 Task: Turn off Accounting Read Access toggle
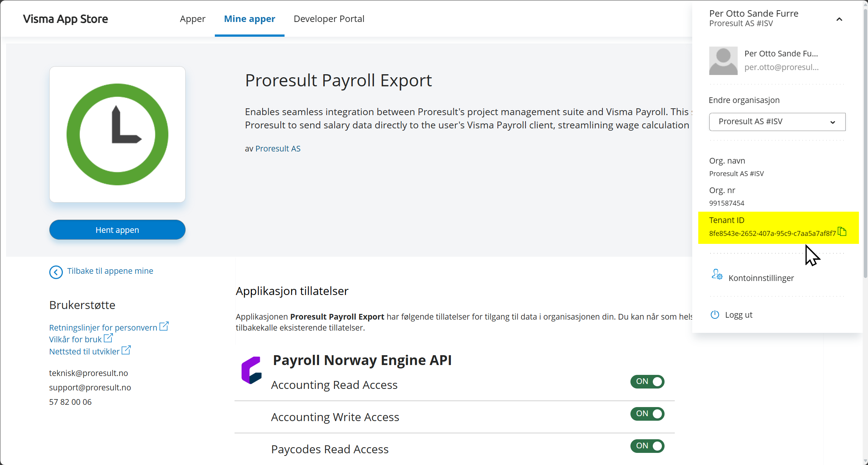pos(647,382)
